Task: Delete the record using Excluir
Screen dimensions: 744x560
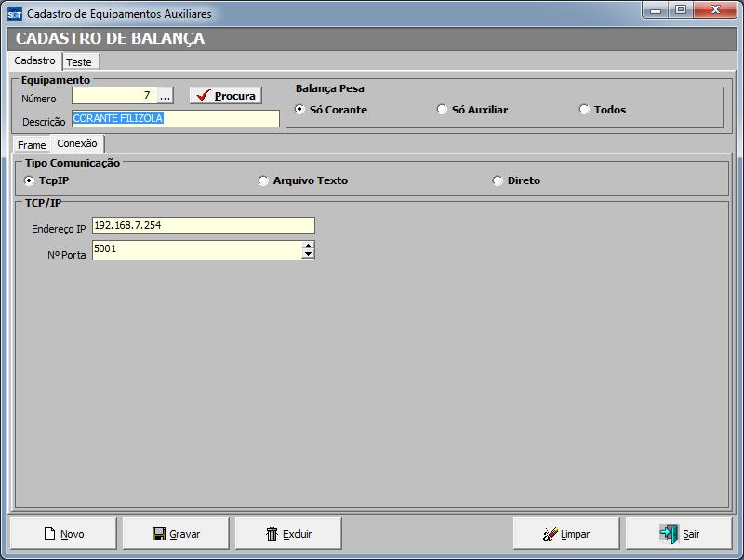Action: (288, 534)
